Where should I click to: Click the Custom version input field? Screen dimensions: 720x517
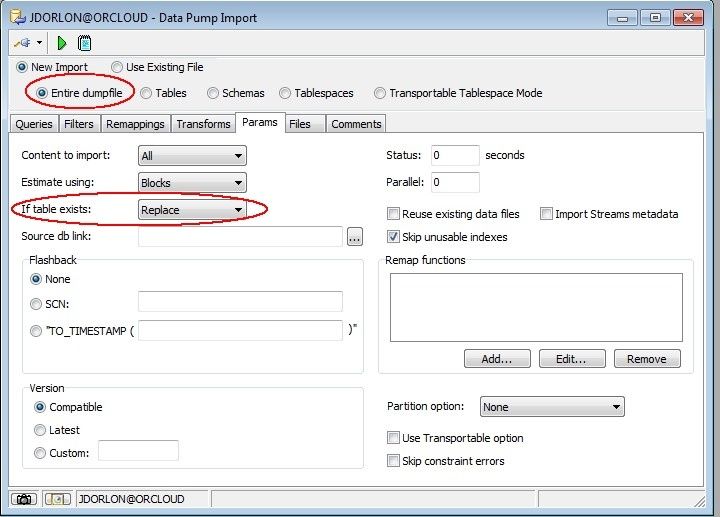coord(138,450)
